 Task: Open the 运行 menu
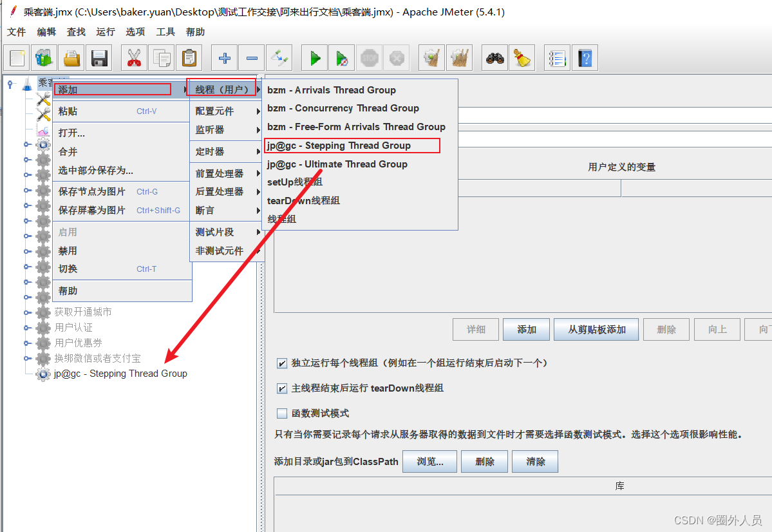[x=106, y=32]
